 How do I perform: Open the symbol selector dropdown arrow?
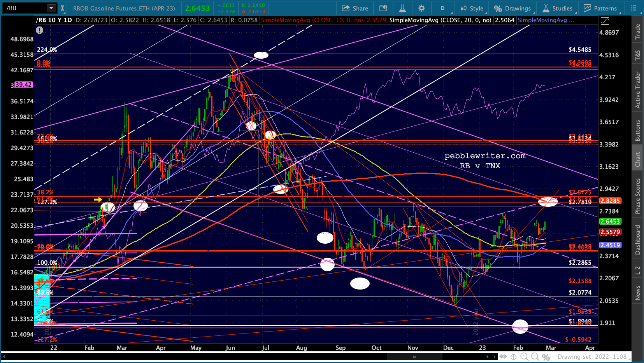coord(51,8)
